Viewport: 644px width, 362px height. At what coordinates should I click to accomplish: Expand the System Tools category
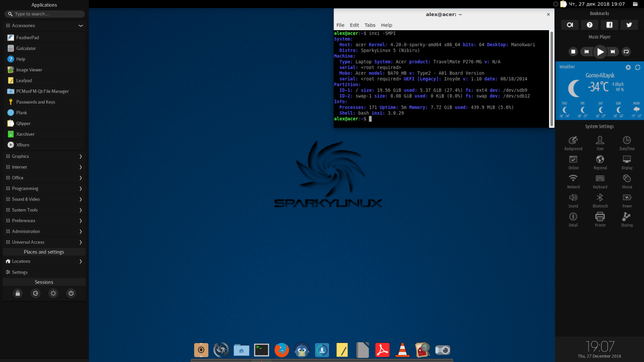pos(44,210)
